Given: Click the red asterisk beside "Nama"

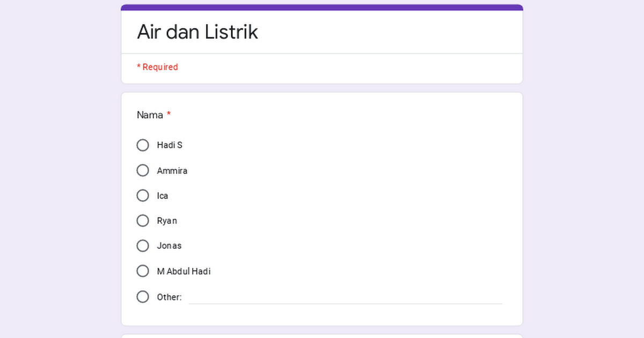Looking at the screenshot, I should click(x=169, y=114).
